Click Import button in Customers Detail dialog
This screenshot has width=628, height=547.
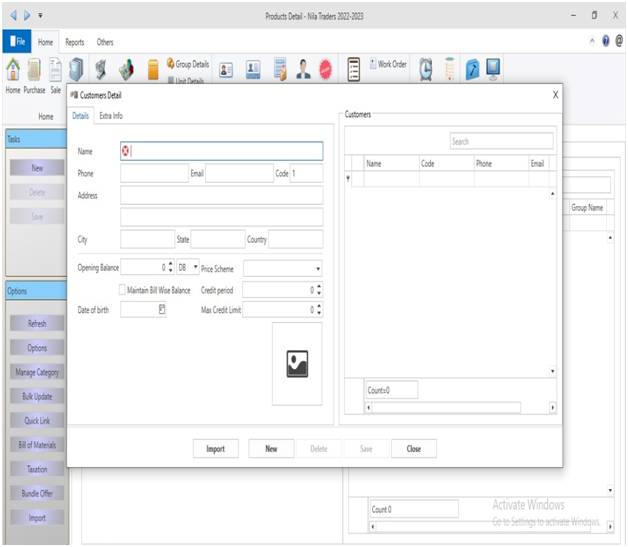click(x=215, y=448)
